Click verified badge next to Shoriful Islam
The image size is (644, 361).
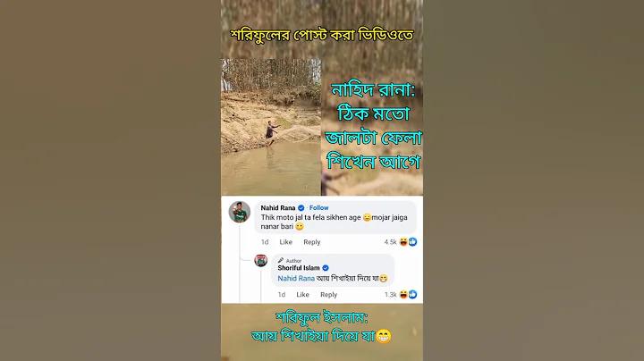(x=326, y=268)
